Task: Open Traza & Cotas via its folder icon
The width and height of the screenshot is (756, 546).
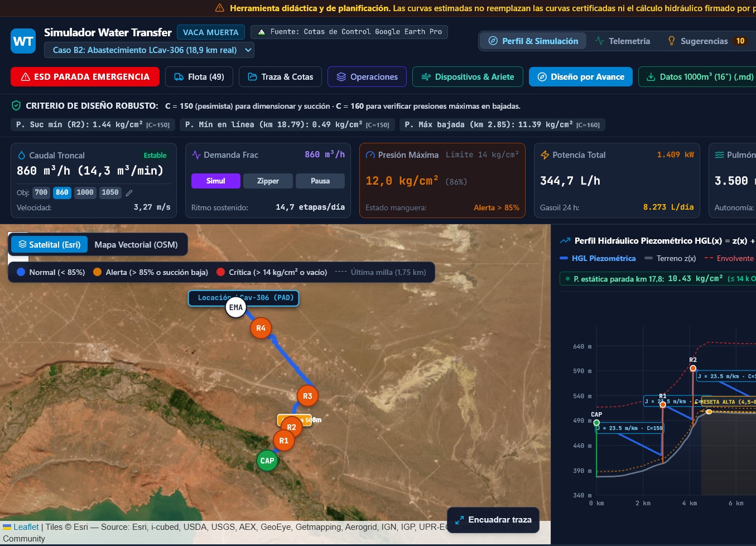Action: (252, 77)
